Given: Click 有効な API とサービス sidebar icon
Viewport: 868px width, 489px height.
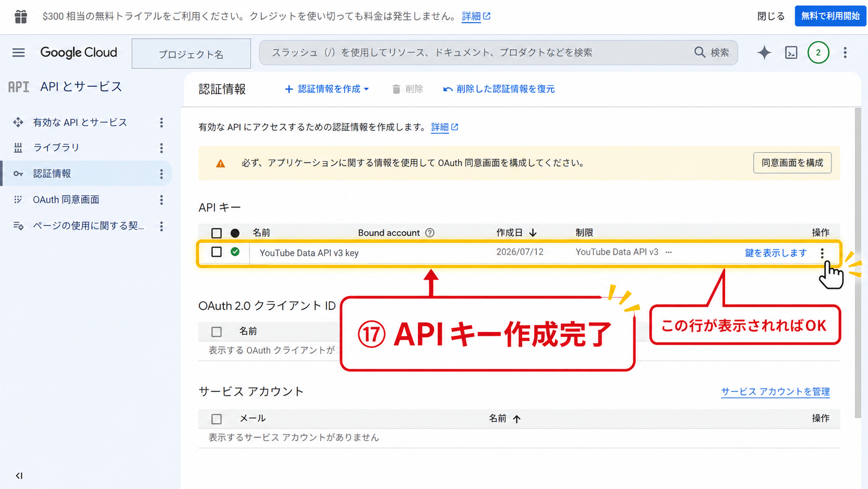Looking at the screenshot, I should click(x=18, y=122).
